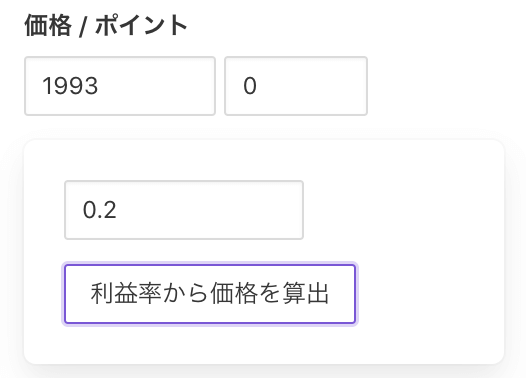Click the 利益率から価格を算出 button
Viewport: 526px width, 378px height.
click(210, 294)
